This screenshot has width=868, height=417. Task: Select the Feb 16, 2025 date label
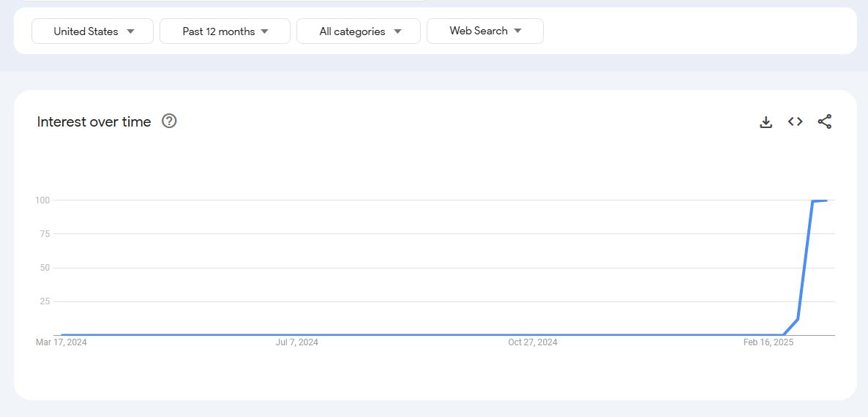768,342
